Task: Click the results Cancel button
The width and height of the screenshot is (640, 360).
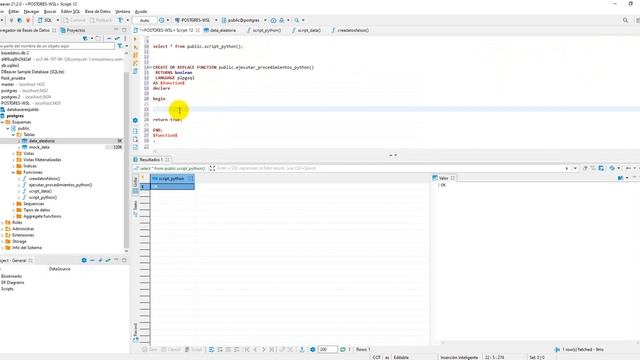Action: [x=171, y=349]
